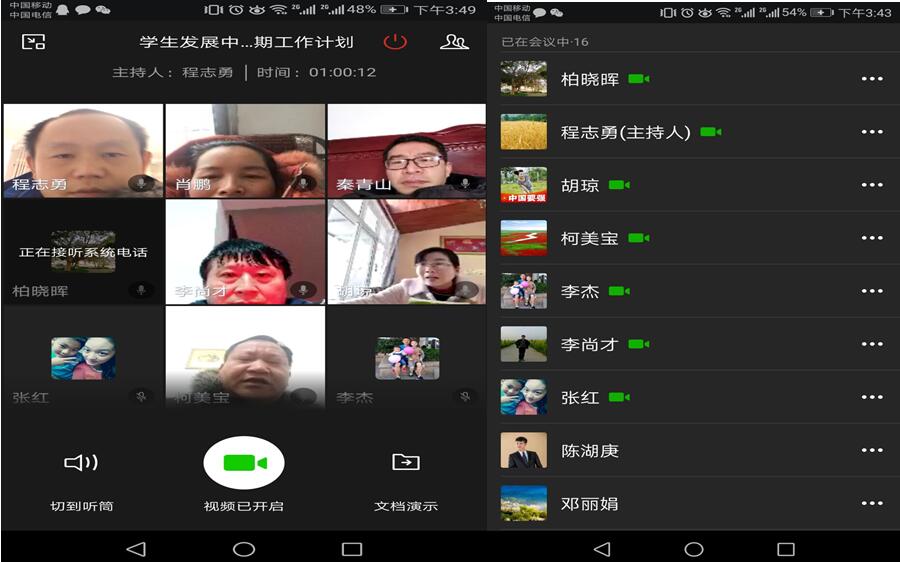The width and height of the screenshot is (900, 562).
Task: Tap the 切到听筒 label
Action: click(81, 506)
